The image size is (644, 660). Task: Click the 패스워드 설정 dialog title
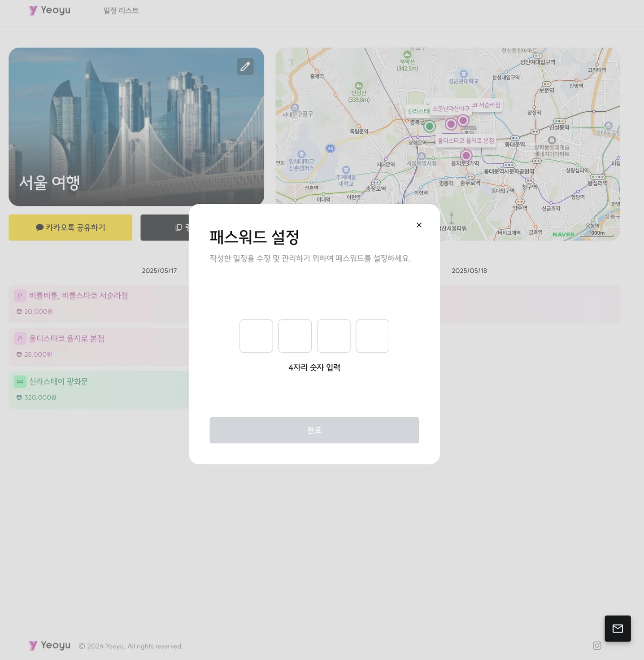[x=254, y=237]
